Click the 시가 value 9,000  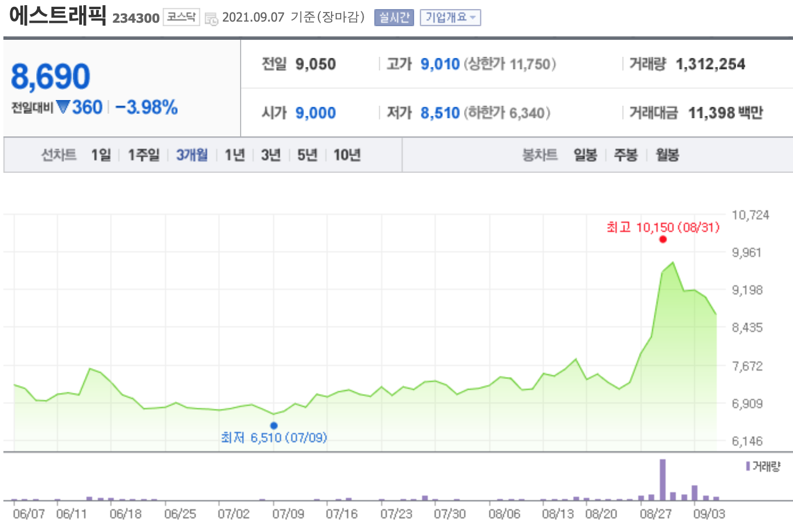click(316, 113)
